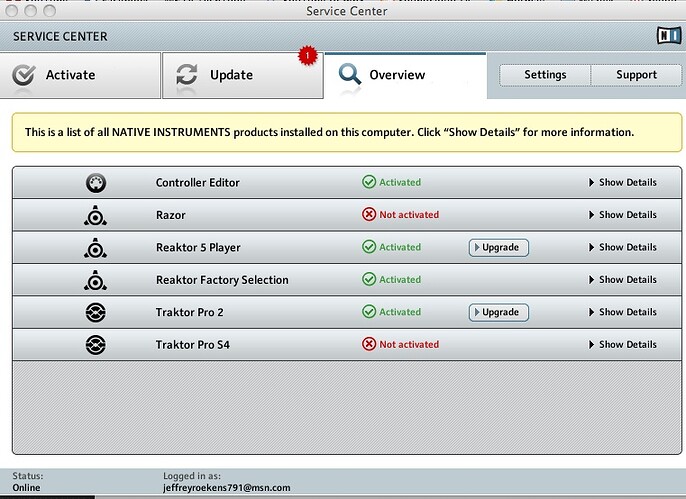Click red X icon for Razor
This screenshot has width=686, height=499.
pos(369,214)
